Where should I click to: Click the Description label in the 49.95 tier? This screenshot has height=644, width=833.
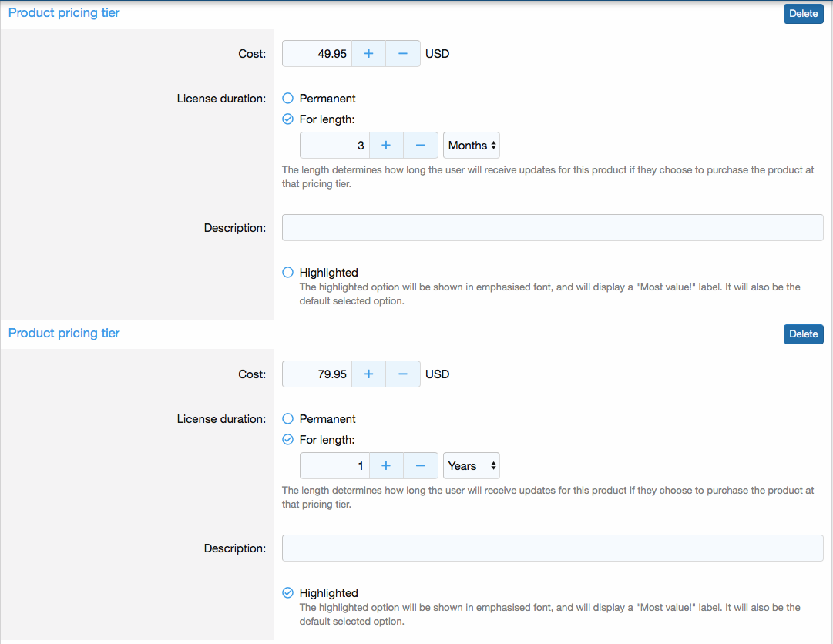point(235,228)
